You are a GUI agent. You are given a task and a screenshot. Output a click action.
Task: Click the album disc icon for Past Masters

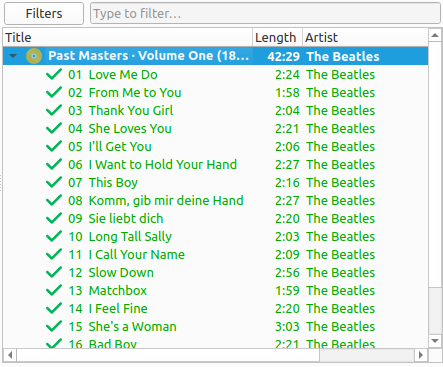click(x=34, y=56)
